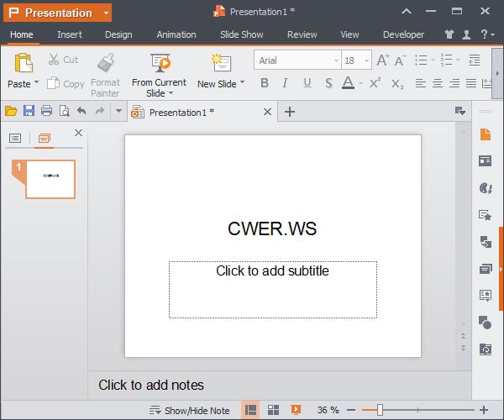Click the Undo arrow icon
This screenshot has height=420, width=504.
(81, 112)
